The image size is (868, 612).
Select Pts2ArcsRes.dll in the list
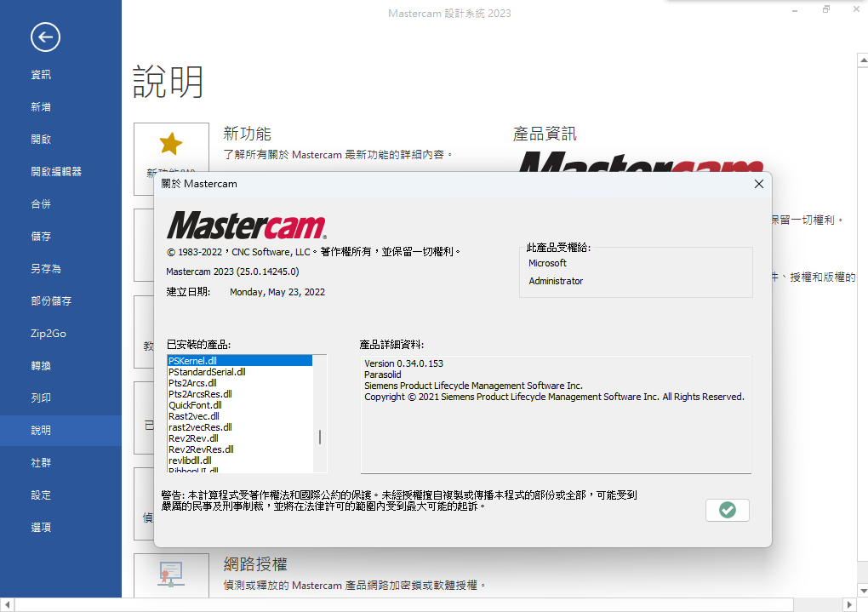(x=240, y=394)
